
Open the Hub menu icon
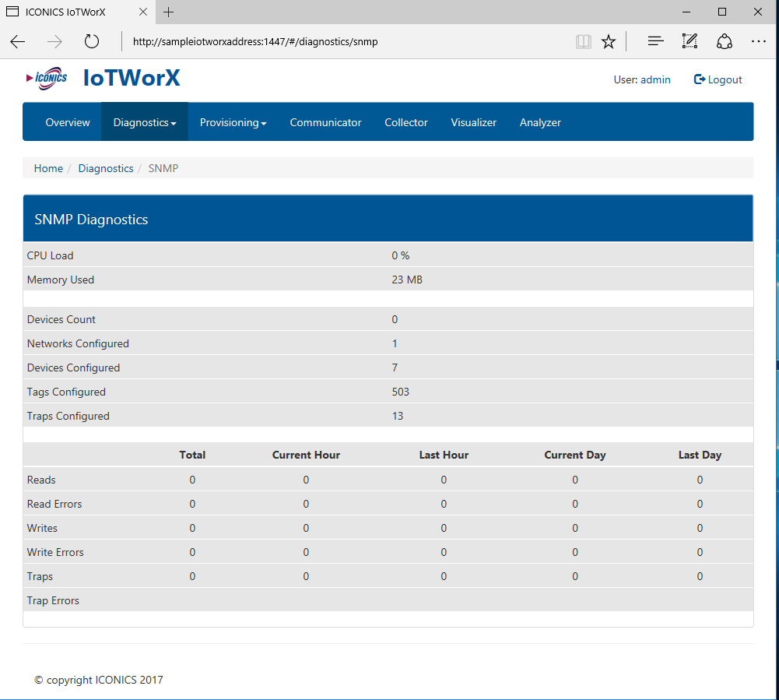click(x=655, y=42)
